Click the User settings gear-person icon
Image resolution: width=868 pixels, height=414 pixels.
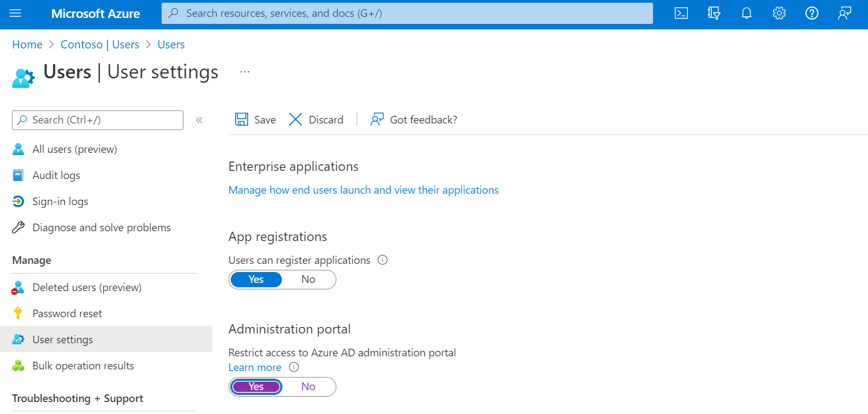[19, 339]
